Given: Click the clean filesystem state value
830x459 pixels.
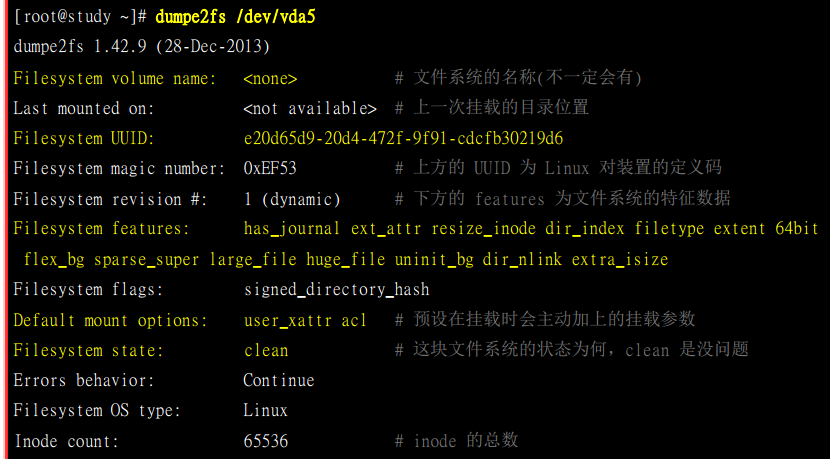Looking at the screenshot, I should [x=266, y=350].
